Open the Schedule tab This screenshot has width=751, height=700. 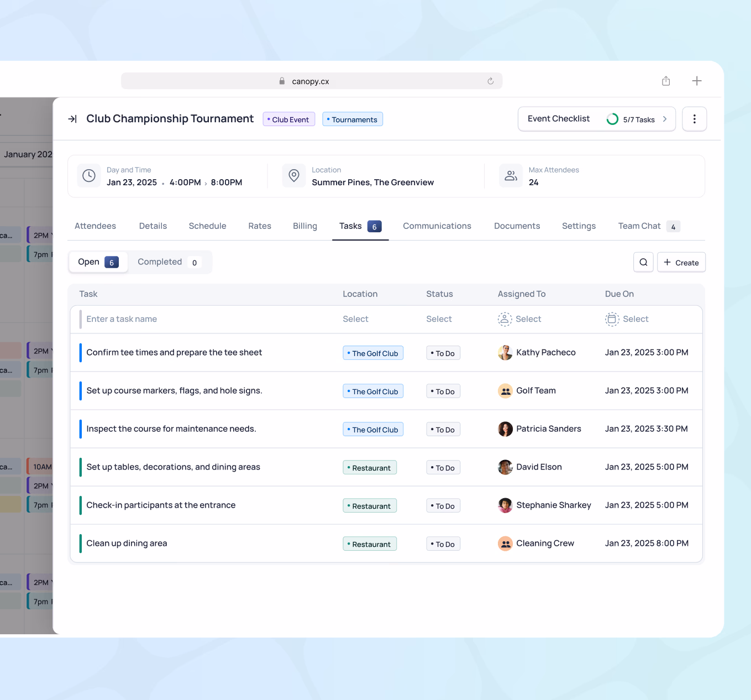[x=207, y=226]
